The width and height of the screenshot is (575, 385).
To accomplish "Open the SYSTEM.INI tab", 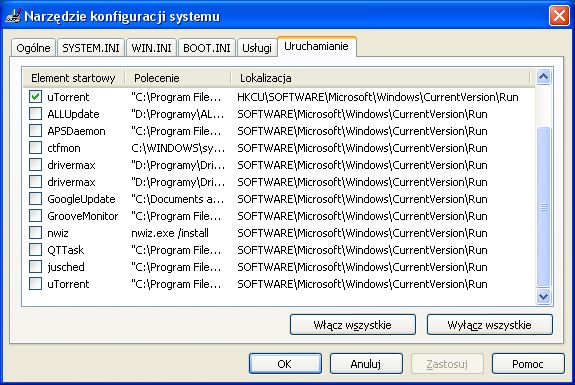I will point(91,48).
